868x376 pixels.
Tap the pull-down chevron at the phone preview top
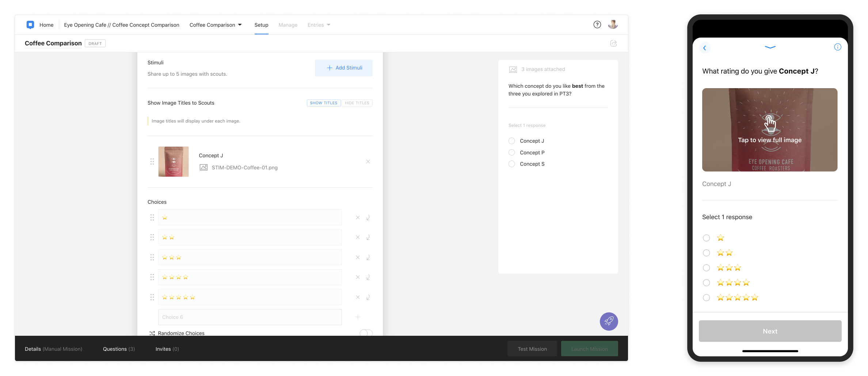click(770, 47)
